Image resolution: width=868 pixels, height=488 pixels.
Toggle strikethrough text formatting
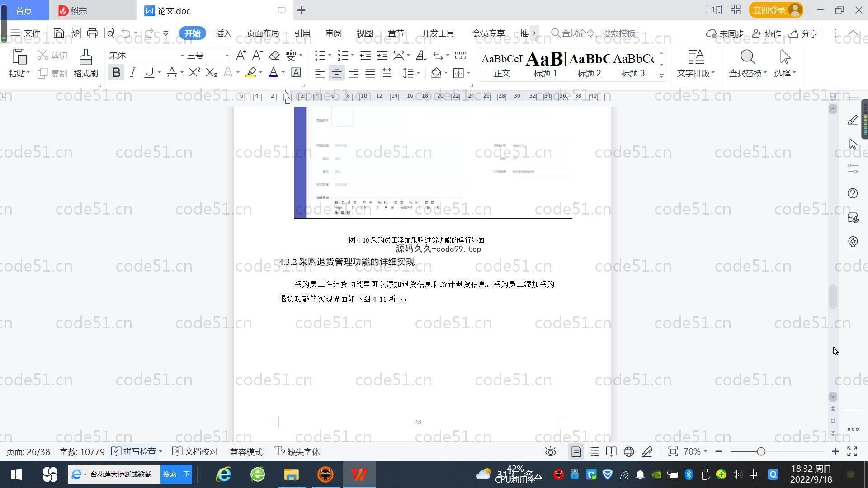click(171, 72)
